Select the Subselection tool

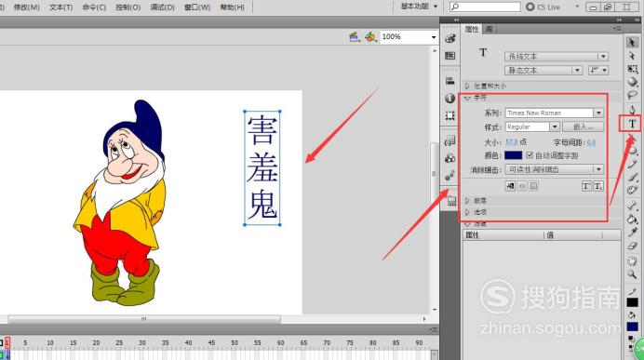coord(632,56)
